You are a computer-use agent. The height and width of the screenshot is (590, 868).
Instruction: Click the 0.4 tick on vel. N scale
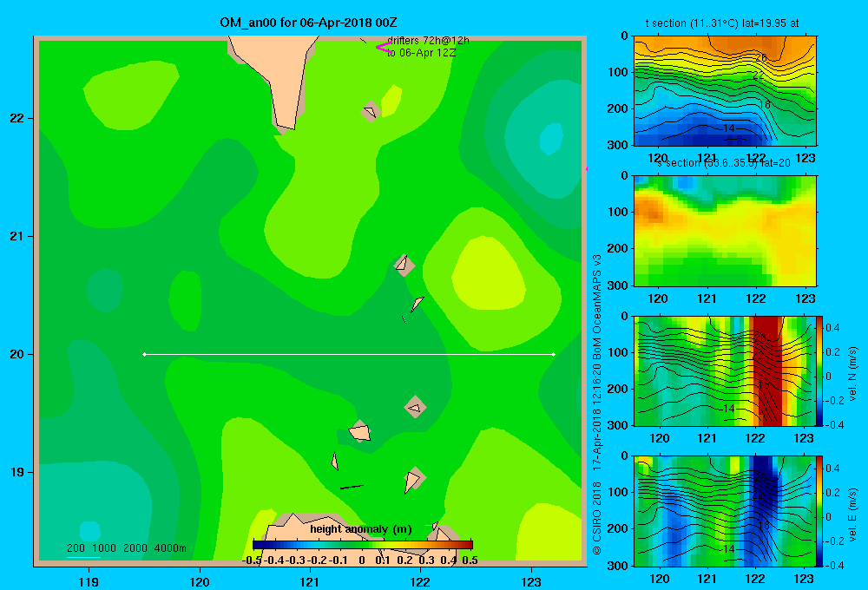click(x=832, y=328)
